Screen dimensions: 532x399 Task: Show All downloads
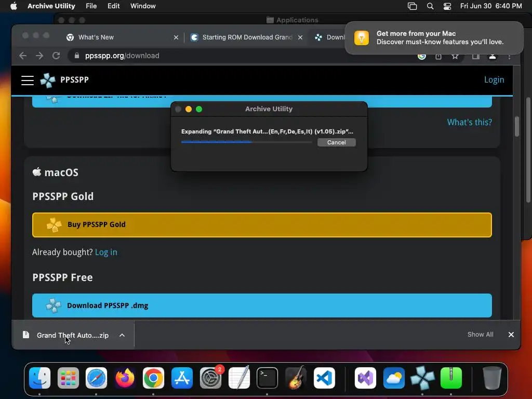[x=480, y=335]
